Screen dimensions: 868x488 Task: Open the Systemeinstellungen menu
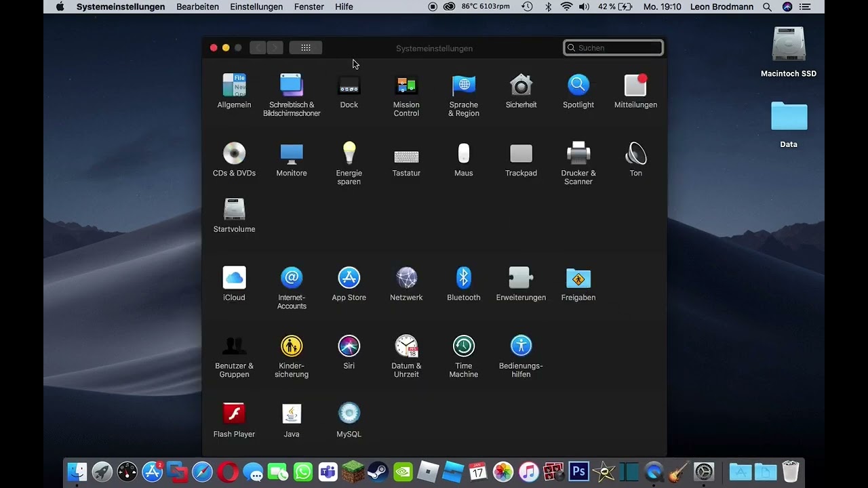121,7
